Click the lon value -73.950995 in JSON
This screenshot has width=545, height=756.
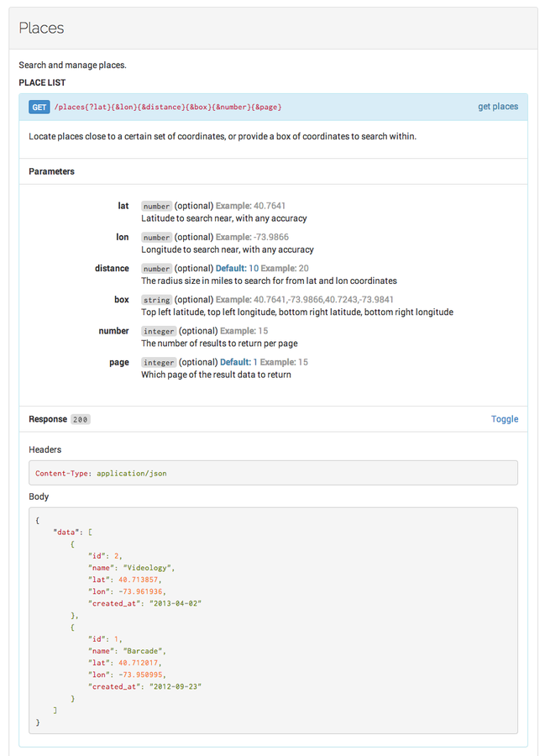click(x=141, y=675)
